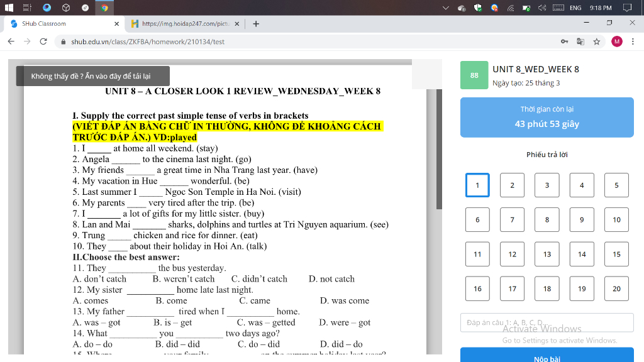
Task: Open the Chrome profile avatar M
Action: (617, 41)
